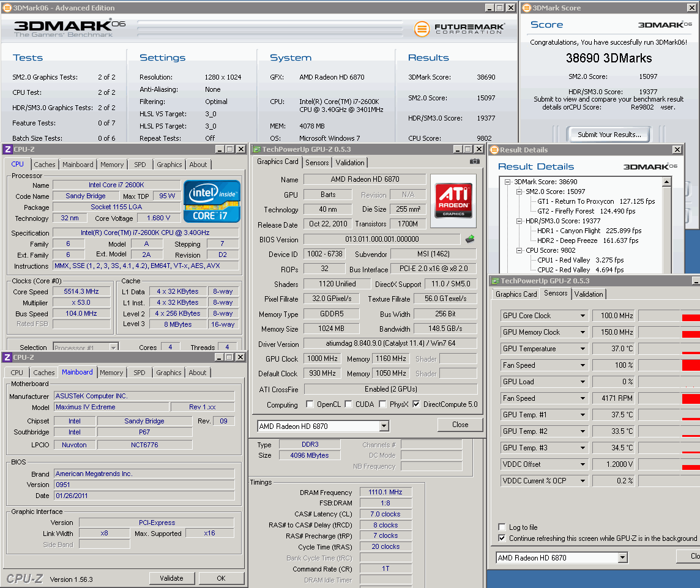The width and height of the screenshot is (700, 588).
Task: Click the Intel Core i7 logo in CPU-Z
Action: (212, 201)
